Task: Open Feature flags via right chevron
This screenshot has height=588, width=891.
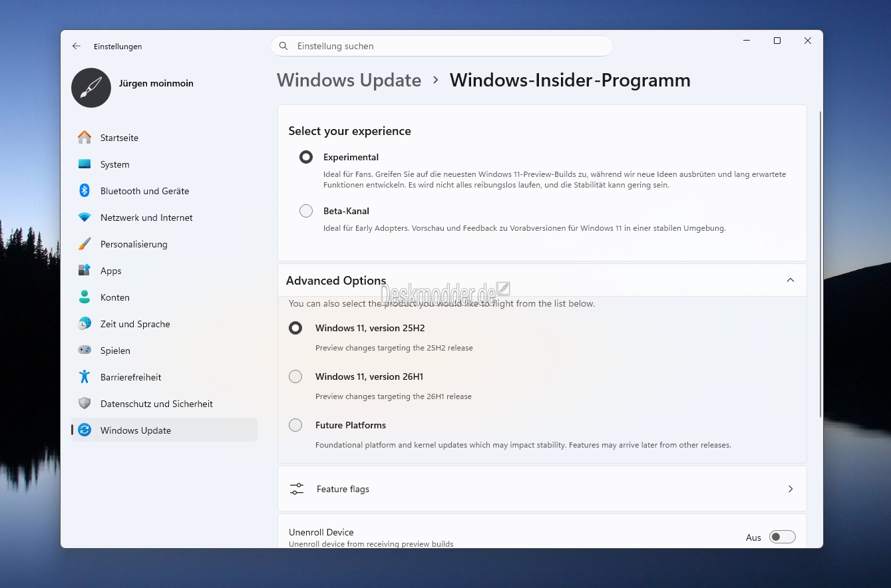Action: point(791,489)
